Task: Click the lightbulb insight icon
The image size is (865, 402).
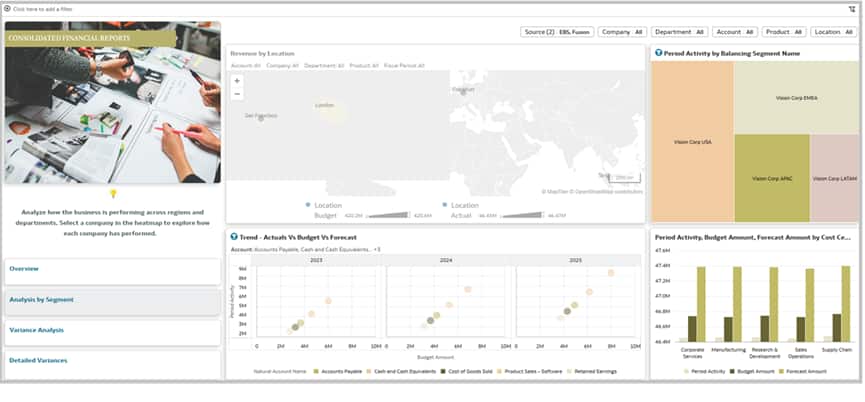Action: point(113,194)
